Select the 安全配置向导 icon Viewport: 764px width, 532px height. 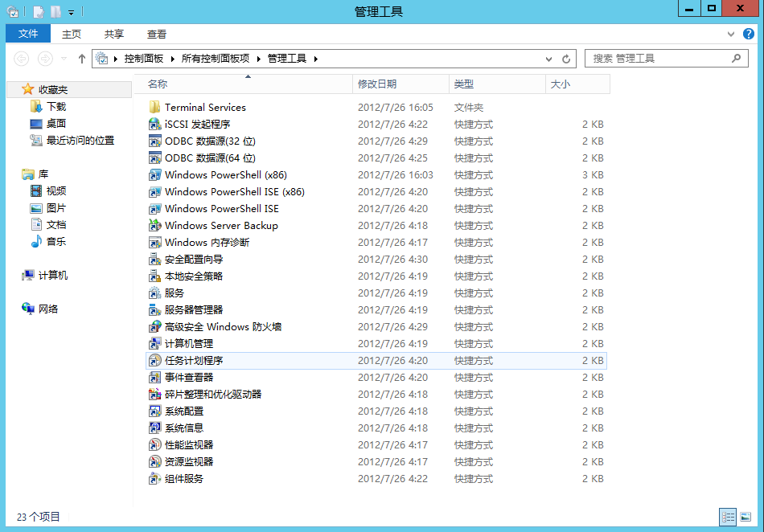pyautogui.click(x=154, y=259)
